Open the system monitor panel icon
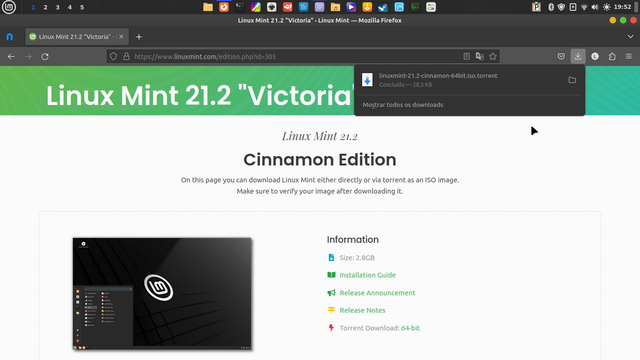This screenshot has width=640, height=360. (415, 7)
